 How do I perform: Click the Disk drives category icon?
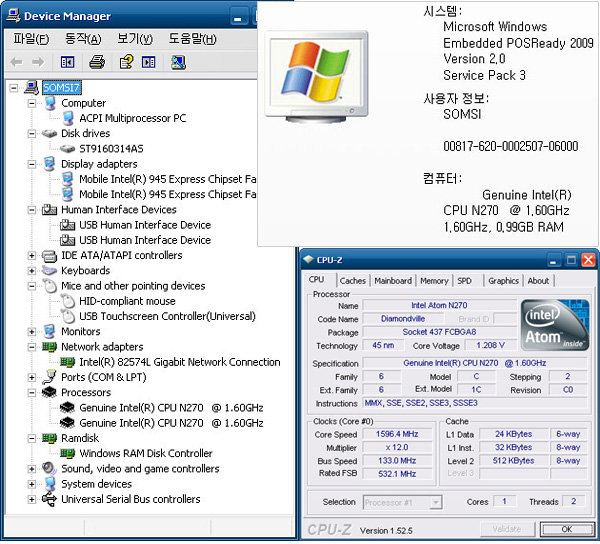[x=49, y=134]
